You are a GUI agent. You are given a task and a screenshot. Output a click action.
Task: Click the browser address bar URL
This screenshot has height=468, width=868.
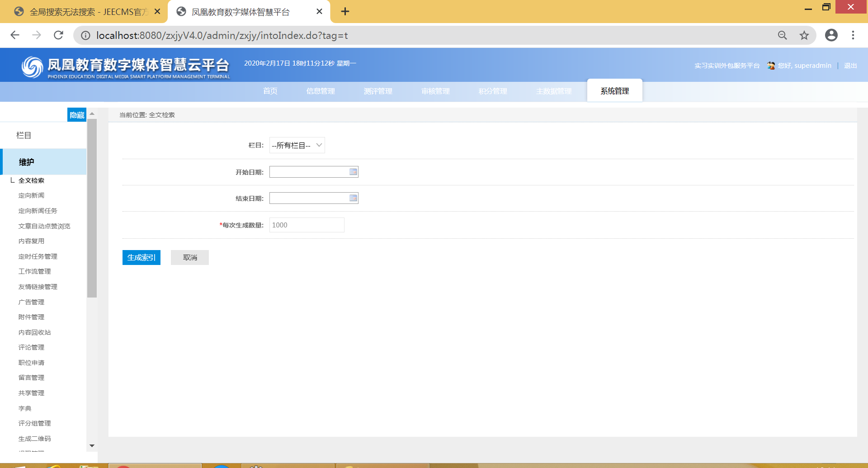pos(222,35)
